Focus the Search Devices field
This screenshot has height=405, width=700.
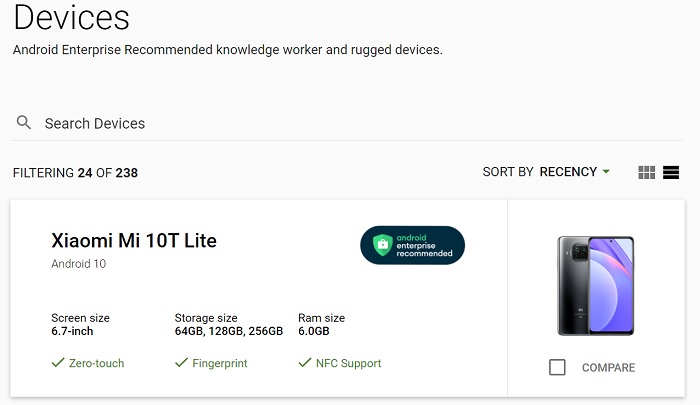pos(347,123)
